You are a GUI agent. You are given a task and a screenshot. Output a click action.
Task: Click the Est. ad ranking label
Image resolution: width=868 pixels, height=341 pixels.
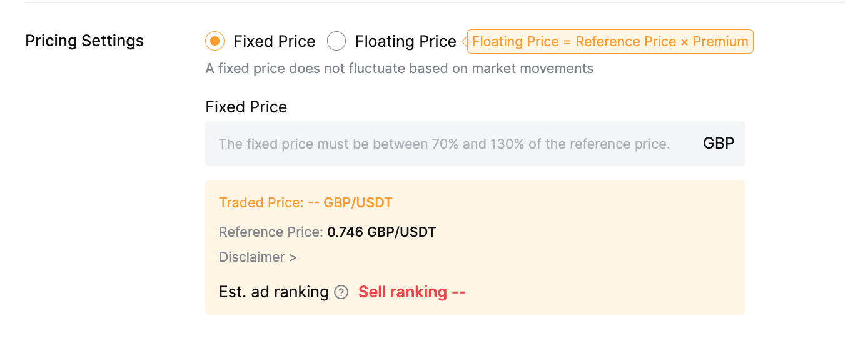[274, 292]
